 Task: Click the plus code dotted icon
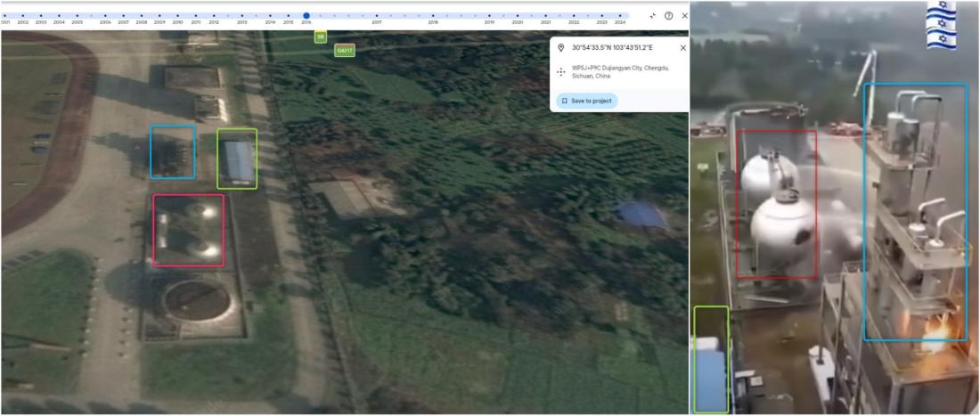[x=560, y=72]
